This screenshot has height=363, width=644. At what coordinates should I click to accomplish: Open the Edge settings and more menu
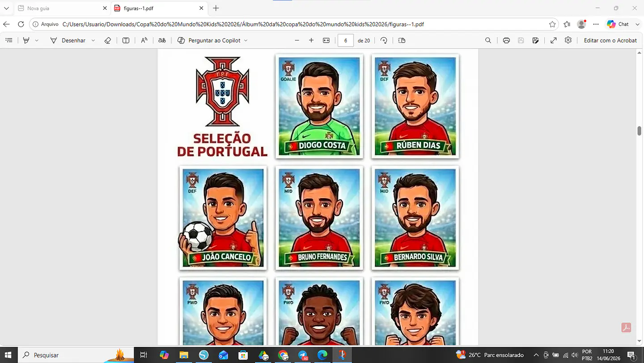pos(596,24)
